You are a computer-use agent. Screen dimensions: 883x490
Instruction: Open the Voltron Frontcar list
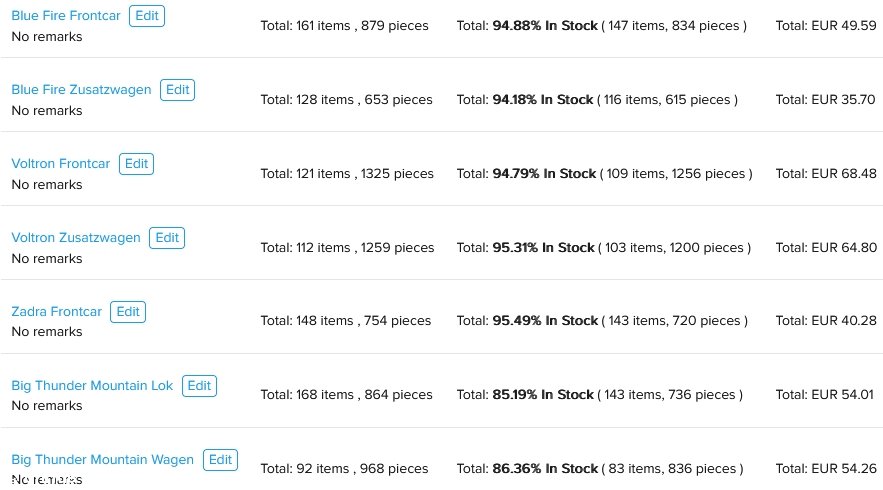[x=61, y=164]
